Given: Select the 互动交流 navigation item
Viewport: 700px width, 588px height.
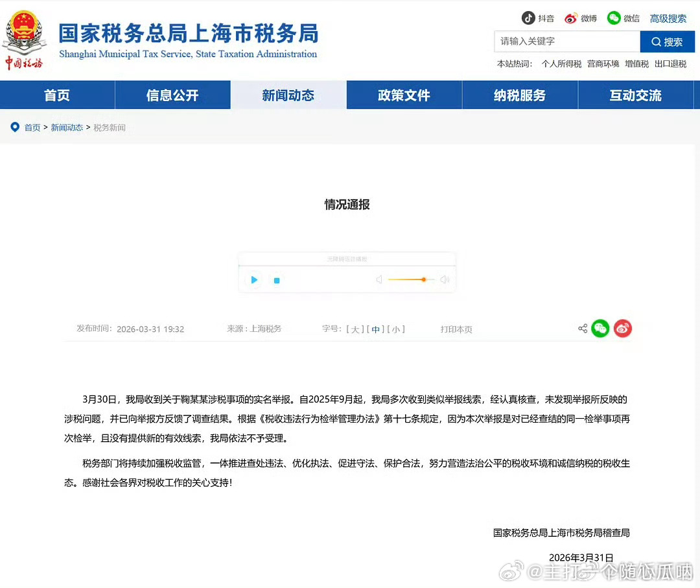Looking at the screenshot, I should coord(634,95).
